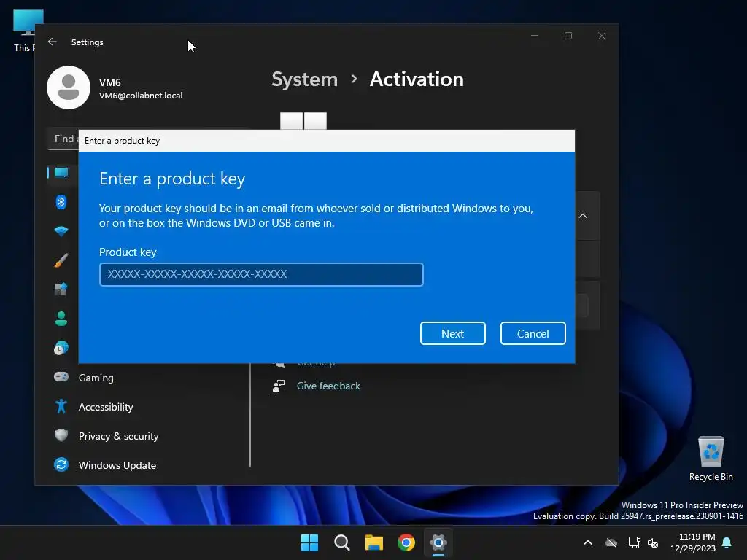Select the This PC desktop icon

[x=25, y=31]
